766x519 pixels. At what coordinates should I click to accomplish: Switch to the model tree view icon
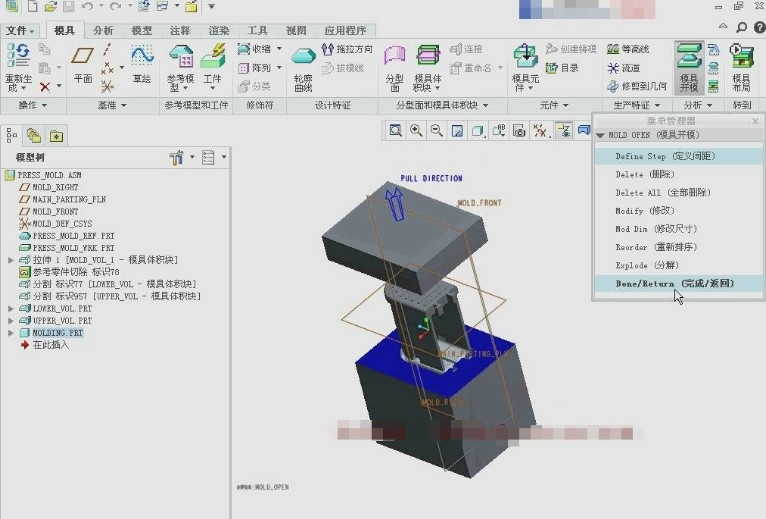pos(12,135)
